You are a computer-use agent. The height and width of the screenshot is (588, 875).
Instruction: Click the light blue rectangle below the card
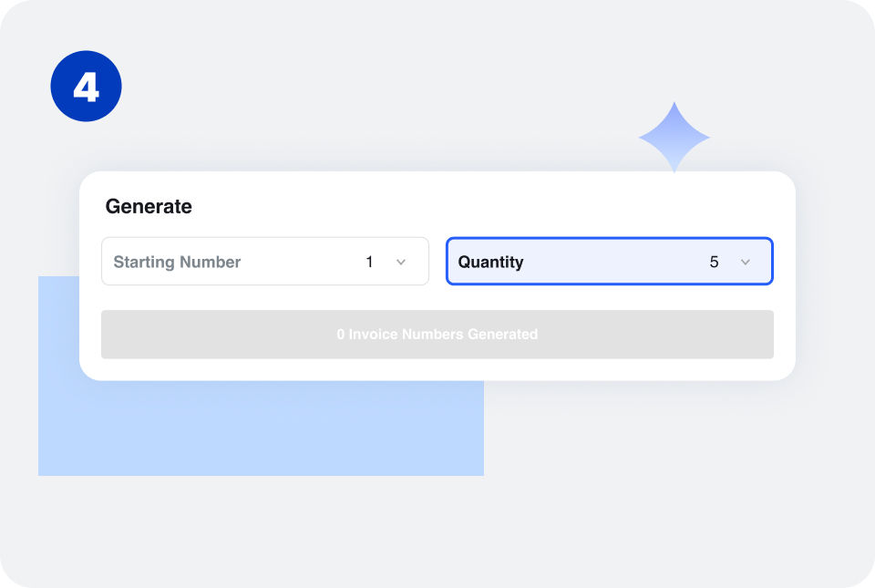tap(262, 429)
